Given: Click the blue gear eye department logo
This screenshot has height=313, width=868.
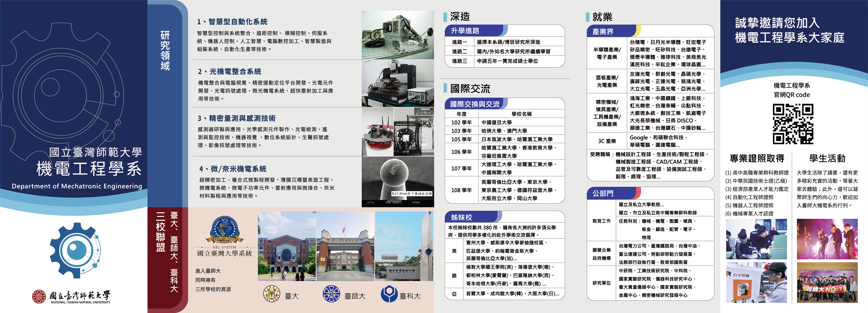Looking at the screenshot, I should point(75,250).
